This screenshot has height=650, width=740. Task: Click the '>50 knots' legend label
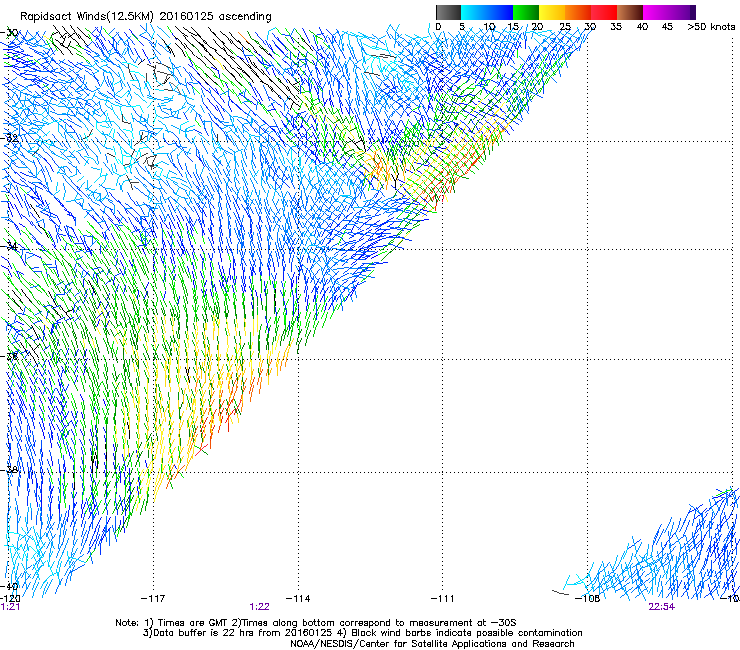pyautogui.click(x=711, y=26)
